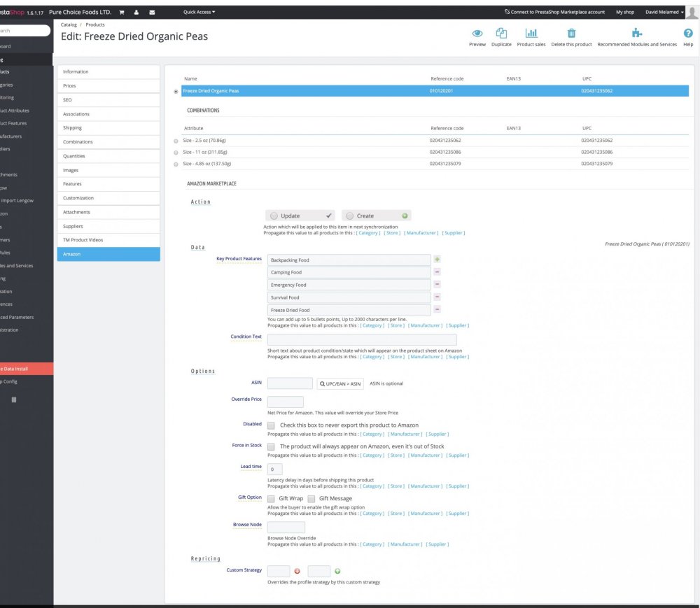Check the Force in Stock checkbox
This screenshot has width=700, height=608.
tap(271, 446)
